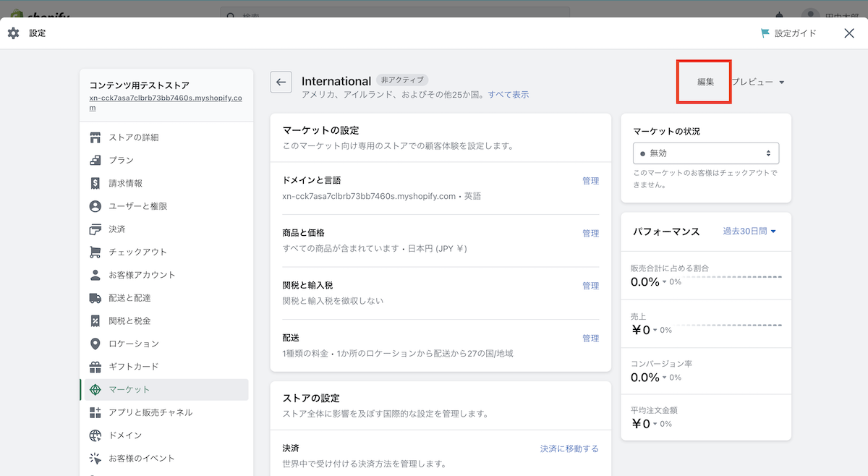
Task: Expand the 平均注文金額 0% change indicator
Action: point(663,425)
